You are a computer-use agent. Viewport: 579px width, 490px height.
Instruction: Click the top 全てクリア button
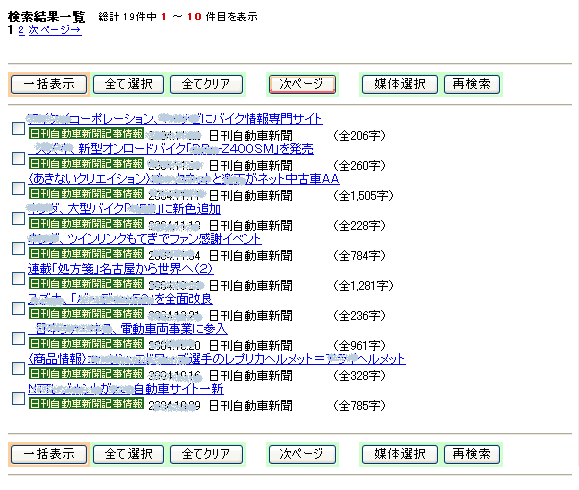[206, 84]
